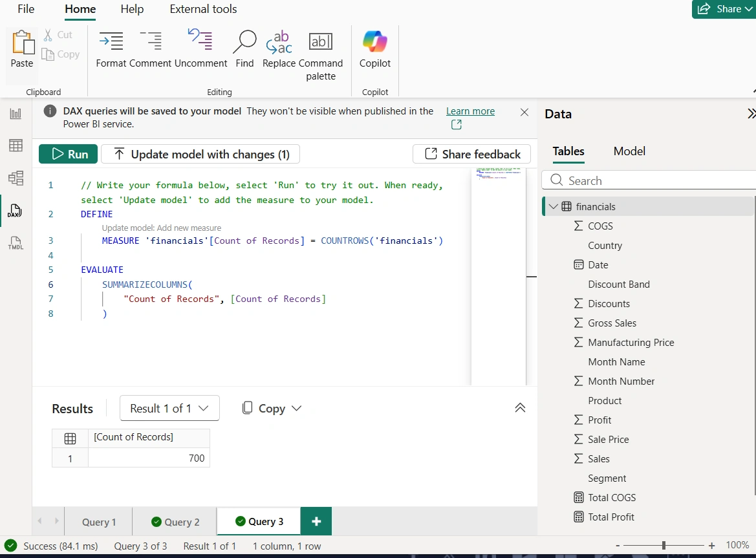Open the File menu
Viewport: 756px width, 558px height.
tap(26, 9)
